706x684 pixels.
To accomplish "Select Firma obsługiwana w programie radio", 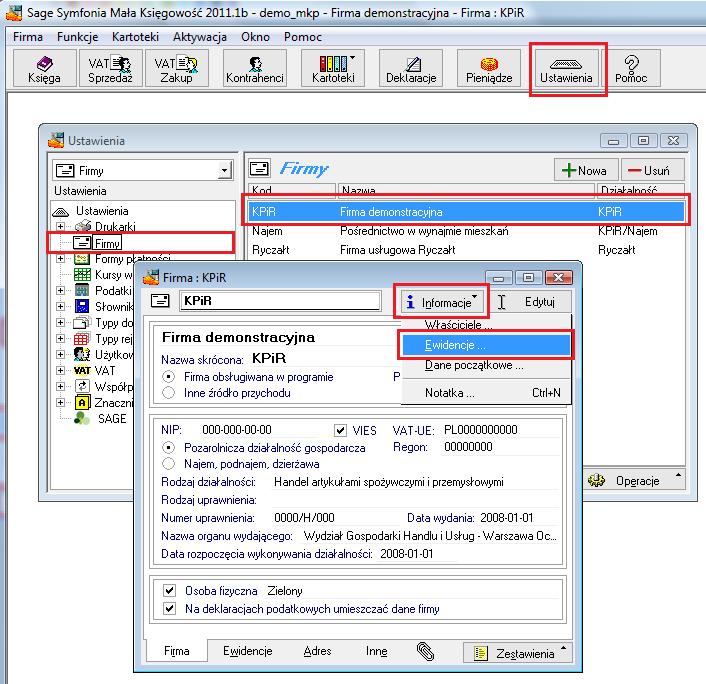I will pyautogui.click(x=169, y=377).
